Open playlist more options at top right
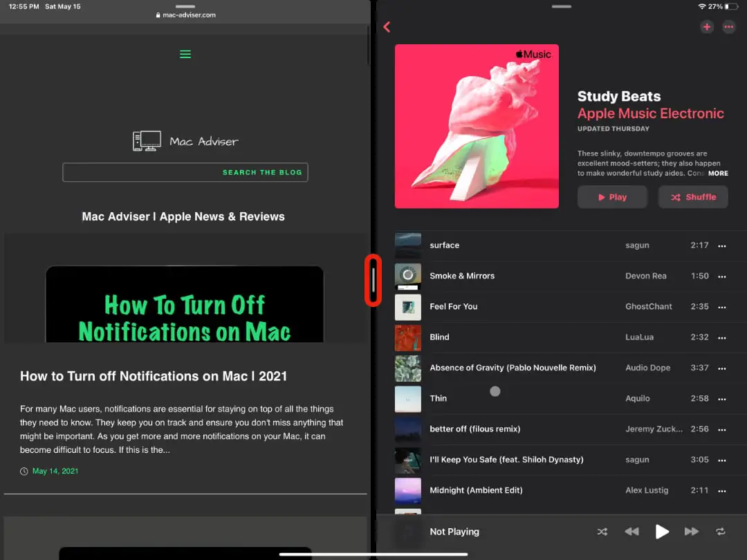This screenshot has height=560, width=747. pos(729,27)
